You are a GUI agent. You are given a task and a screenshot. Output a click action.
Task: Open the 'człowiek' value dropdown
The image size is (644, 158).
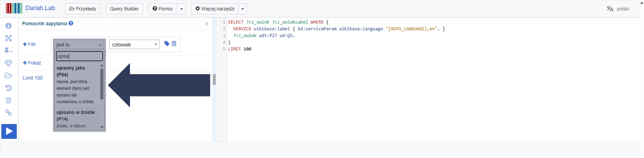coord(134,45)
